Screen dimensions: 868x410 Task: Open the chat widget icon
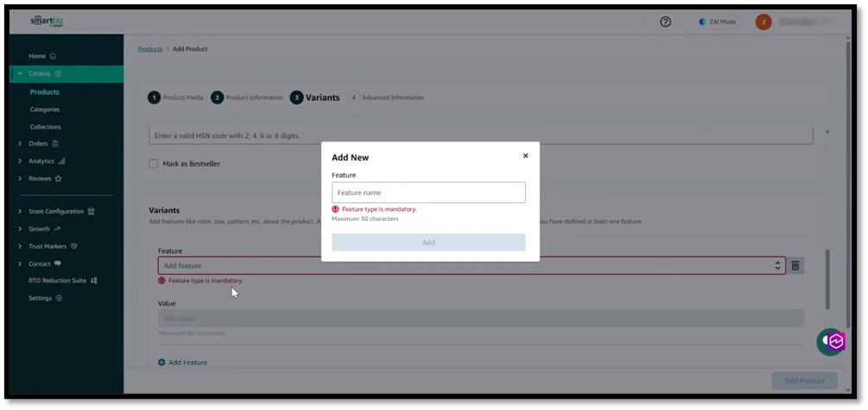(x=831, y=342)
